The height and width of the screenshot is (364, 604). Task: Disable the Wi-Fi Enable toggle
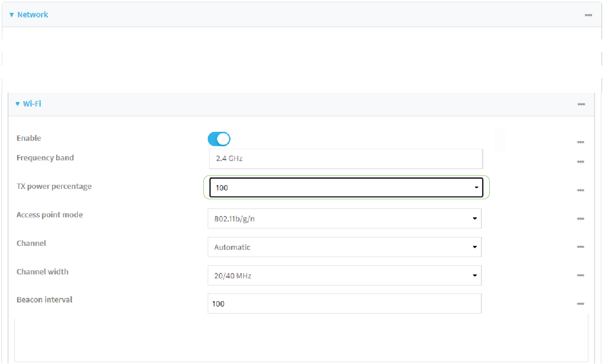(219, 139)
